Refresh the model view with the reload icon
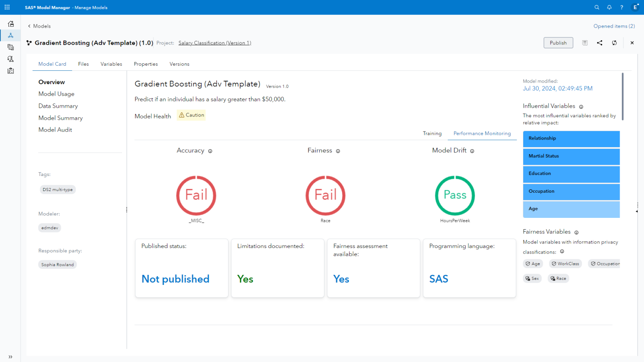The height and width of the screenshot is (362, 644). coord(614,42)
